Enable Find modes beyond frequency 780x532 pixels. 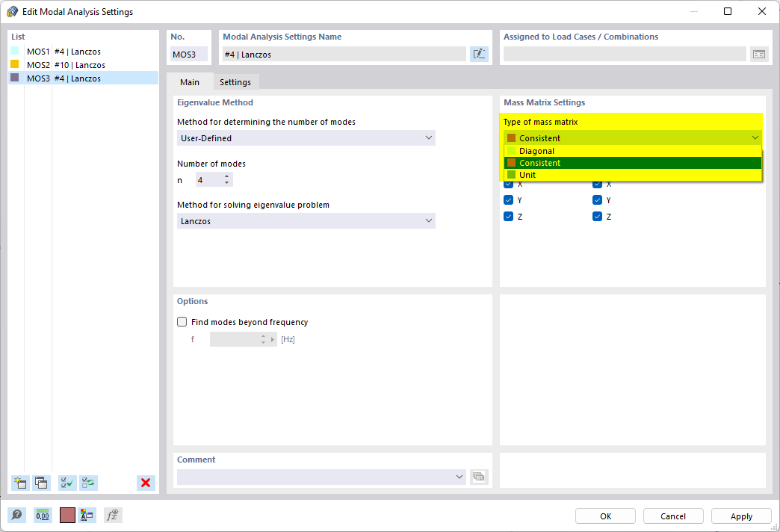point(182,322)
